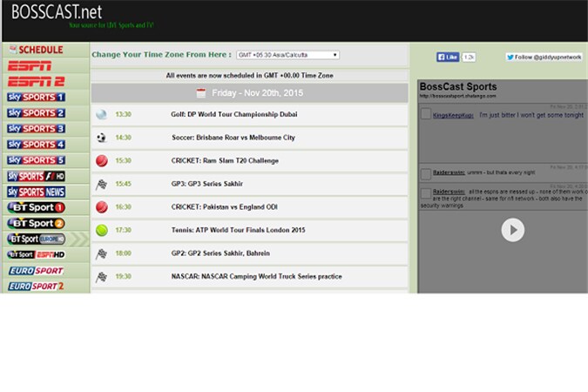Open GP3: GP3 Series Sakhir event
Viewport: 588px width, 392px height.
click(207, 184)
